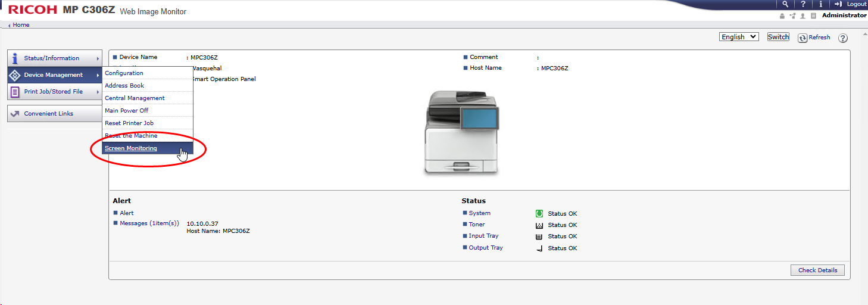The height and width of the screenshot is (305, 868).
Task: Click the Output Tray status icon
Action: 539,248
